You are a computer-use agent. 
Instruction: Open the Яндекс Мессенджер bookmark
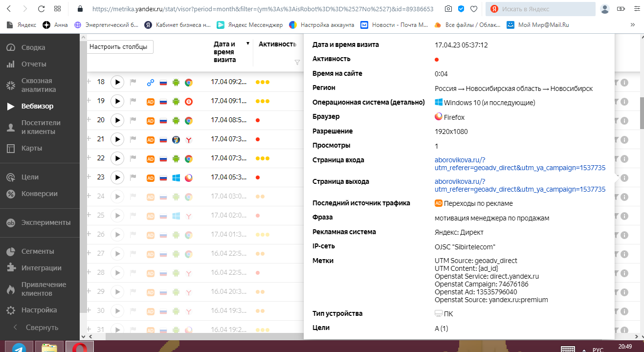[x=249, y=24]
